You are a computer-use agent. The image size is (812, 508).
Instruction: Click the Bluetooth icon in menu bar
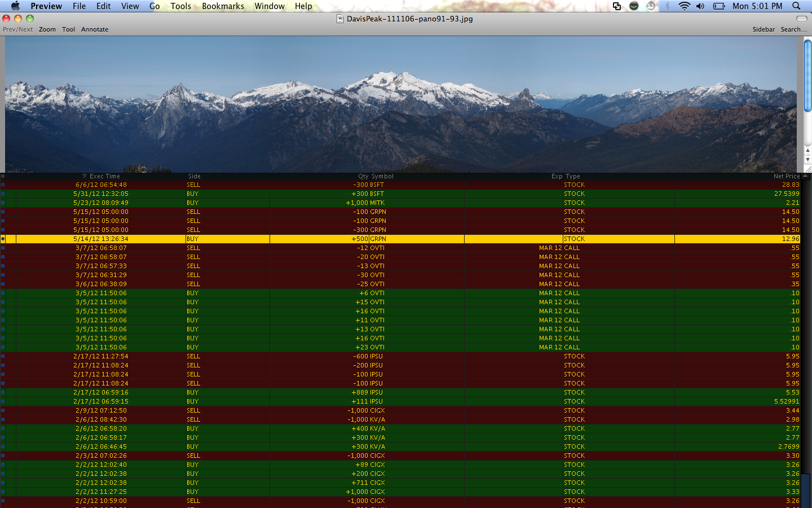[668, 6]
